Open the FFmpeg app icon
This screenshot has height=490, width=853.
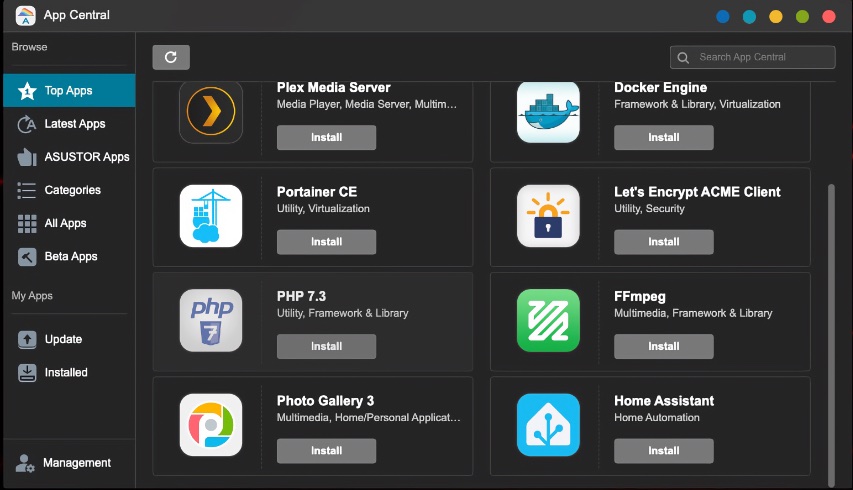tap(548, 320)
